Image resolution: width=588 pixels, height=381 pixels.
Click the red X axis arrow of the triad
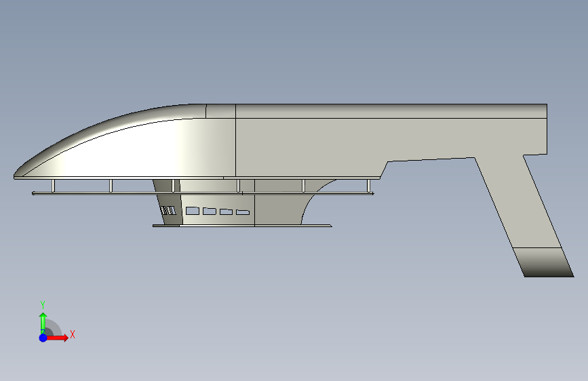click(x=57, y=338)
